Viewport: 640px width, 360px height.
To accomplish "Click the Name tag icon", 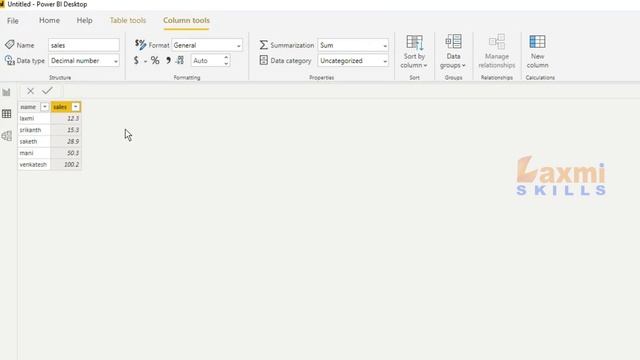I will [x=9, y=44].
